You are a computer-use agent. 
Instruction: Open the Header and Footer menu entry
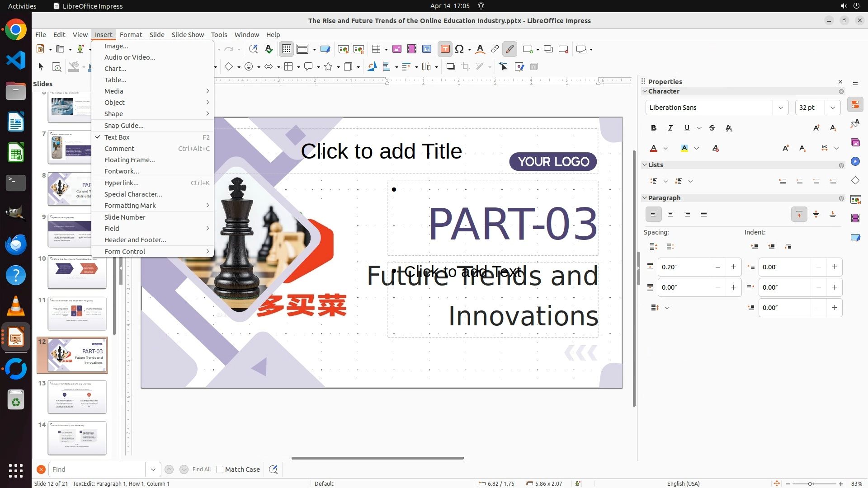[135, 240]
